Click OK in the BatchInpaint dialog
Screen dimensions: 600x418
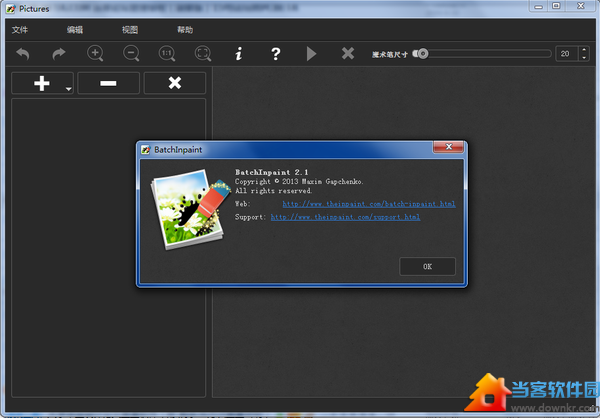coord(427,266)
